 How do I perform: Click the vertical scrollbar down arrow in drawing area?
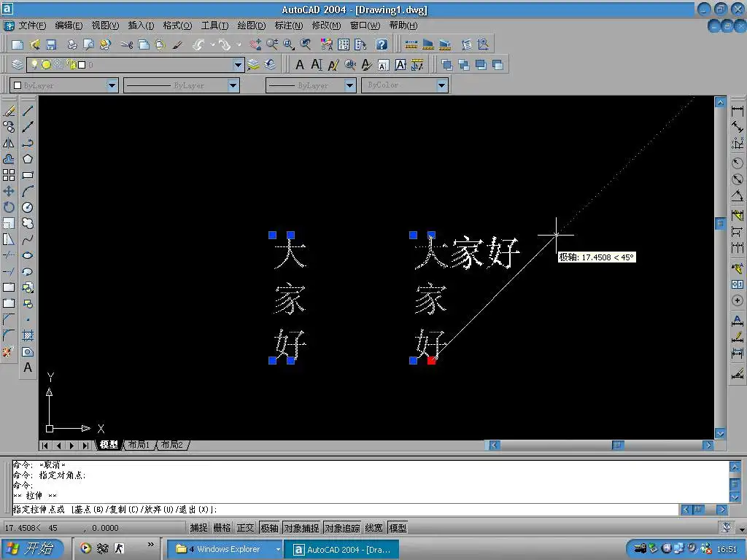click(x=720, y=433)
